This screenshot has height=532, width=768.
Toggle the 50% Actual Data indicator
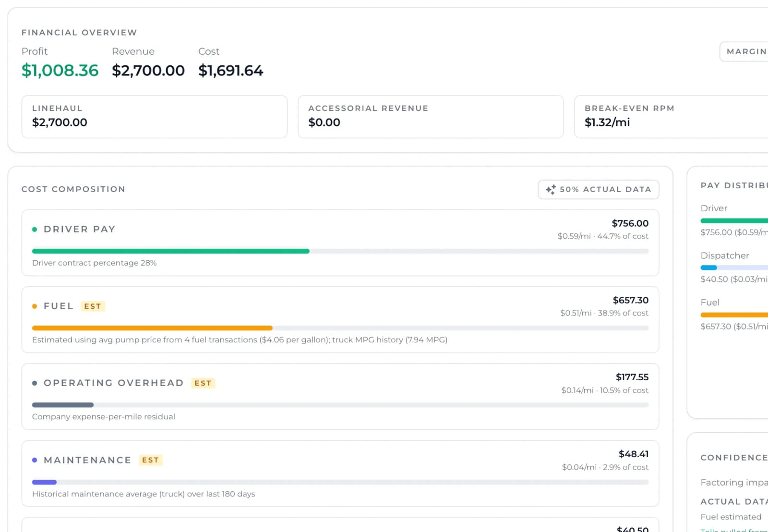[598, 189]
